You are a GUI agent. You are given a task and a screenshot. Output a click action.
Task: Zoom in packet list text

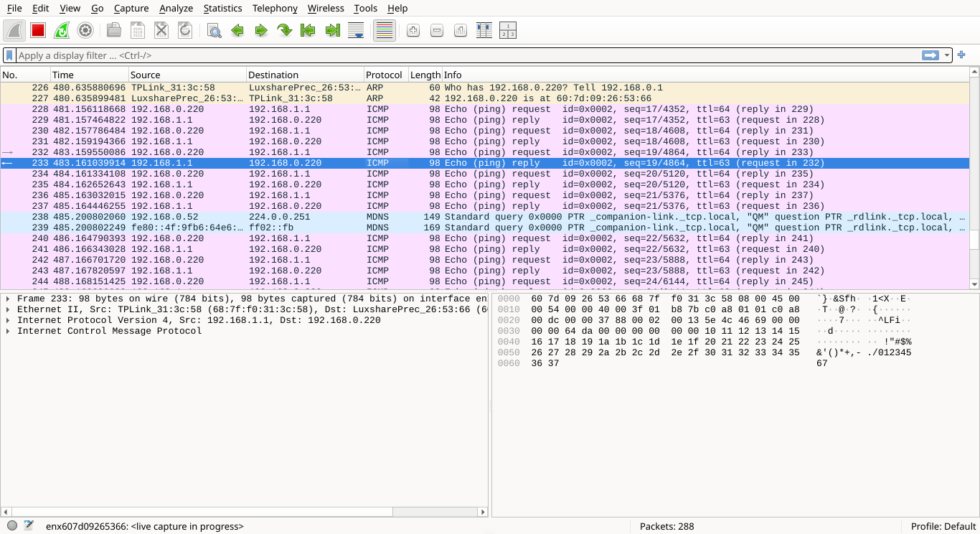[413, 30]
